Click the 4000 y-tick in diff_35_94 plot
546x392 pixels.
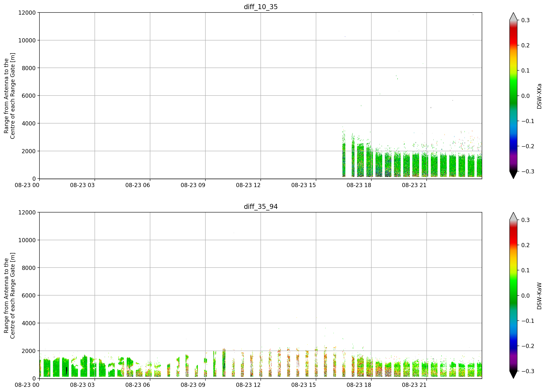29,323
